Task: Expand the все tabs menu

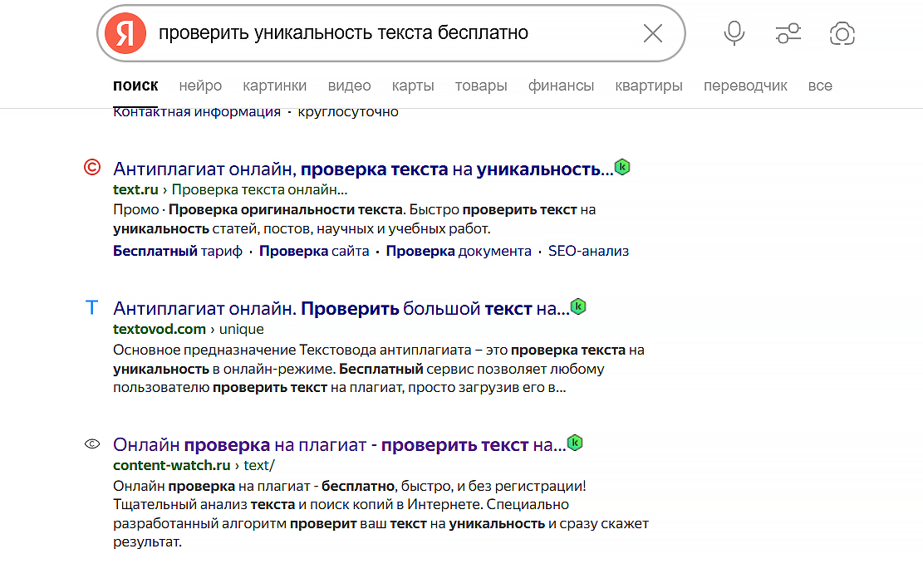Action: point(819,86)
